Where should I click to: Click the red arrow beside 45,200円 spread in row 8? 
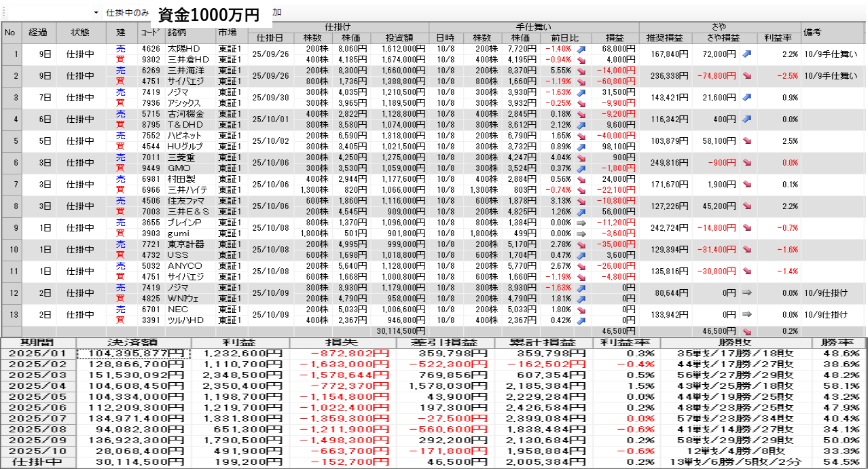coord(746,206)
